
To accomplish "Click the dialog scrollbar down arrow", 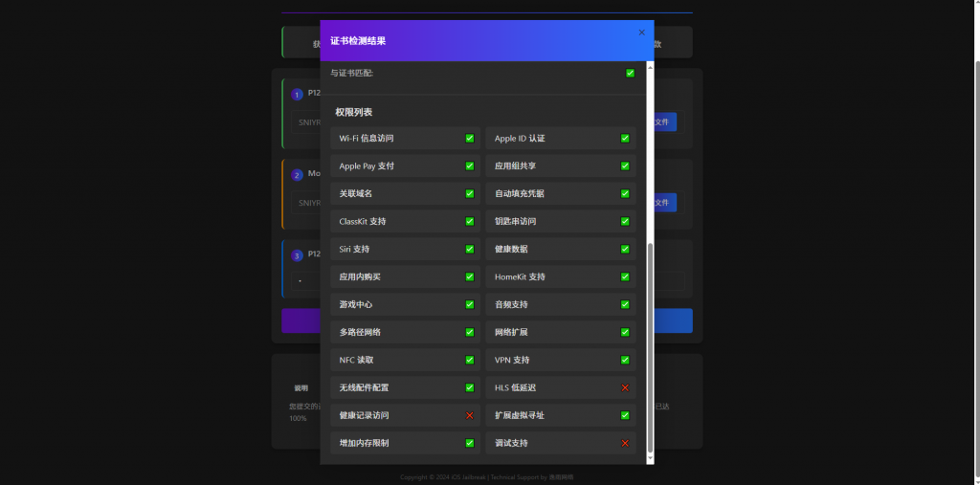I will click(x=650, y=459).
